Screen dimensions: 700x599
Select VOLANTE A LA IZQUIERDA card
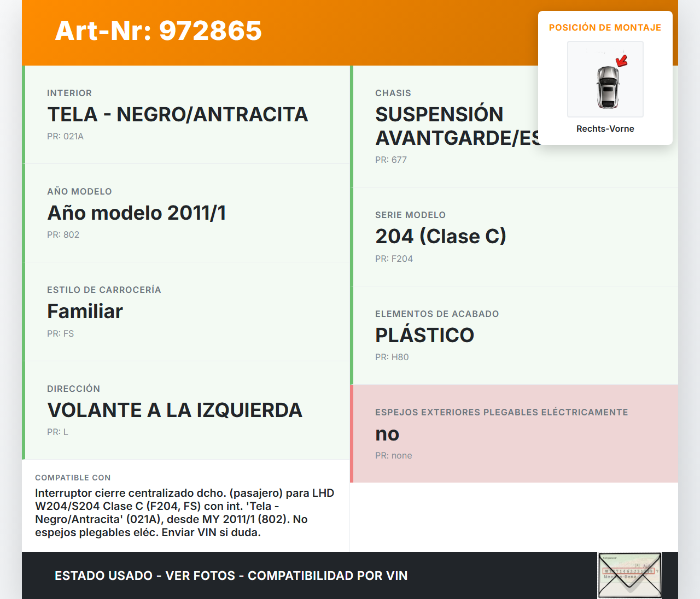click(x=186, y=410)
